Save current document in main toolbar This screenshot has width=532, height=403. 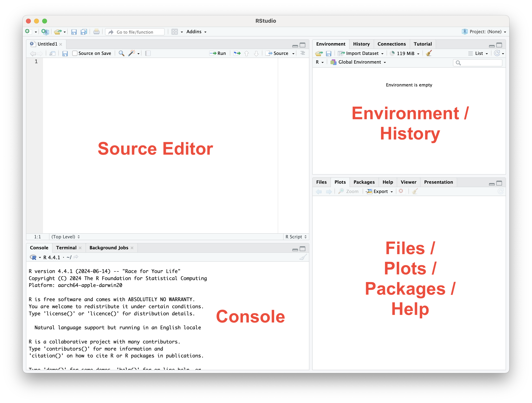[x=74, y=32]
